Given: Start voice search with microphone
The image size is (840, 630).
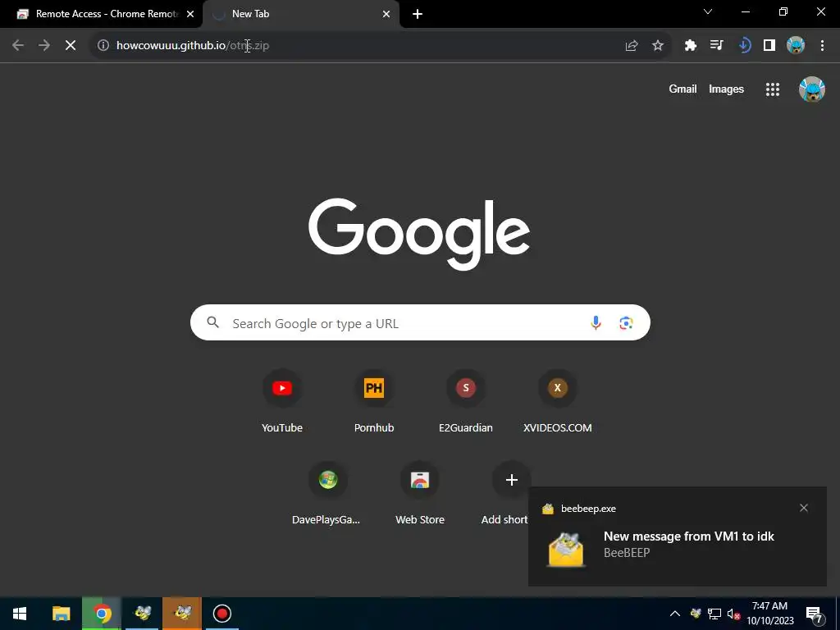Looking at the screenshot, I should click(596, 323).
